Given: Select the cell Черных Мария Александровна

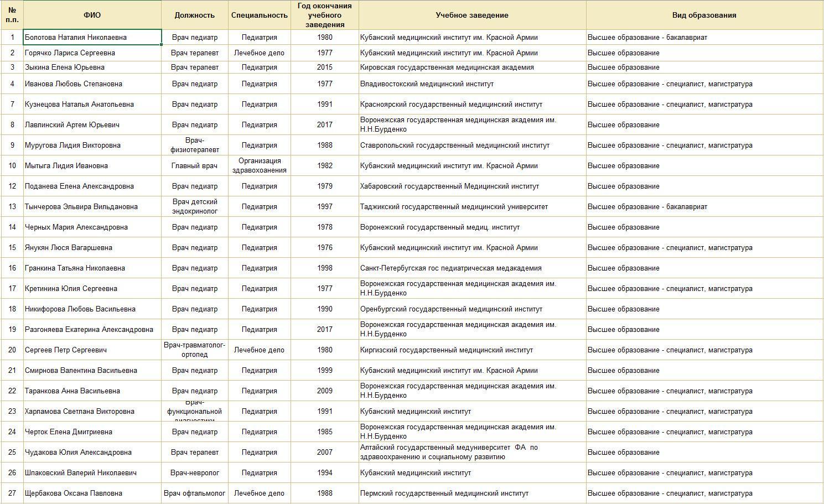Looking at the screenshot, I should click(x=92, y=227).
